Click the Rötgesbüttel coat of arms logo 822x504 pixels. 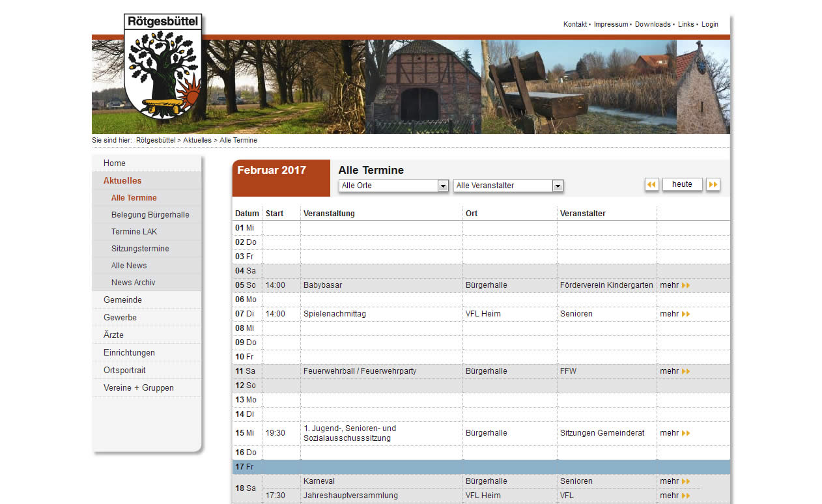point(163,66)
